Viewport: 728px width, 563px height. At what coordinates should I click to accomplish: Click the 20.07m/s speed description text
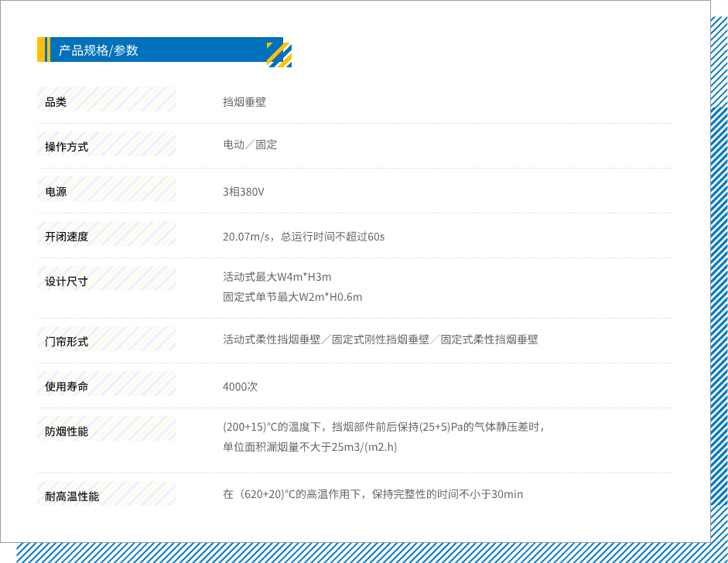(303, 237)
